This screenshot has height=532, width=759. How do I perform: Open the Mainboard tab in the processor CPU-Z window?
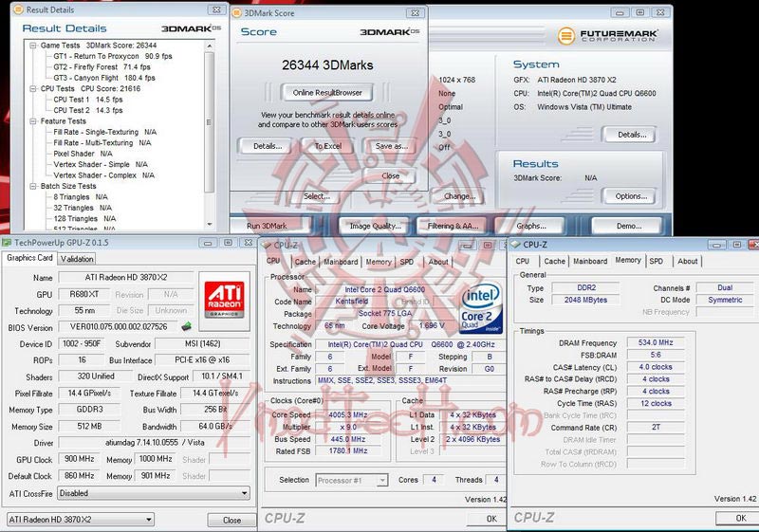pyautogui.click(x=341, y=262)
